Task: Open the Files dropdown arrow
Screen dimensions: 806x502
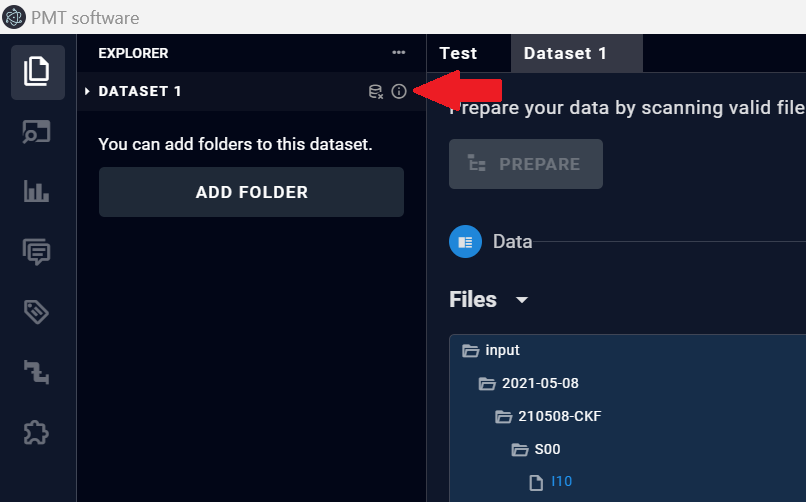Action: coord(521,300)
